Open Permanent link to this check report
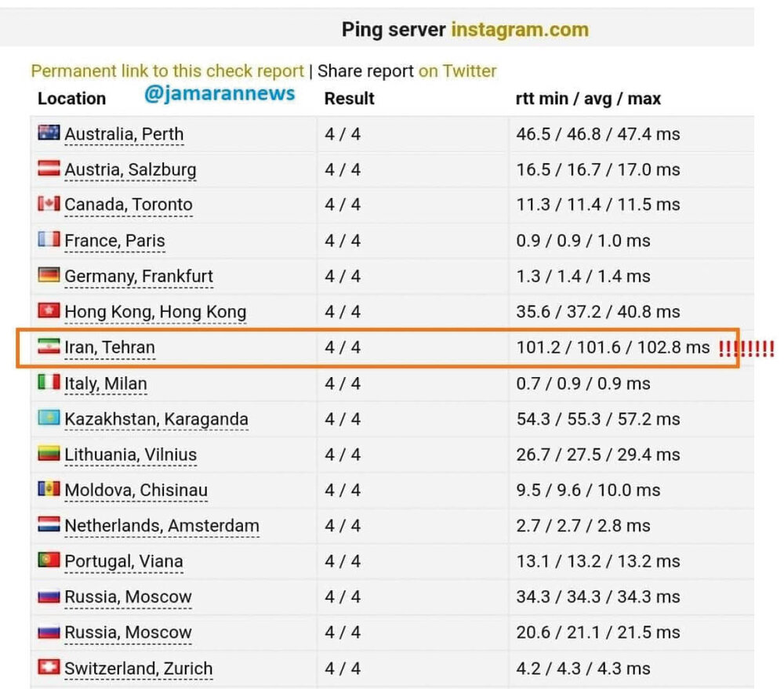Image resolution: width=784 pixels, height=689 pixels. (167, 71)
